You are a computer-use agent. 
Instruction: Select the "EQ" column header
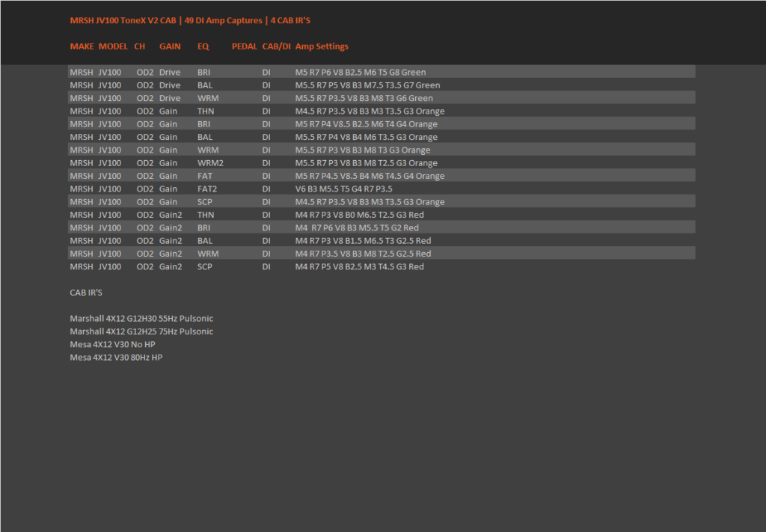click(x=203, y=46)
